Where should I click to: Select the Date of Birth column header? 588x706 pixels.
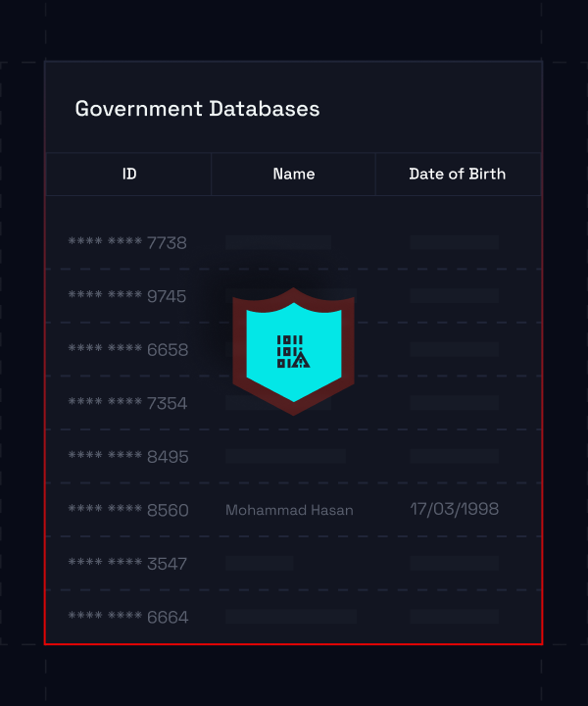click(x=458, y=175)
